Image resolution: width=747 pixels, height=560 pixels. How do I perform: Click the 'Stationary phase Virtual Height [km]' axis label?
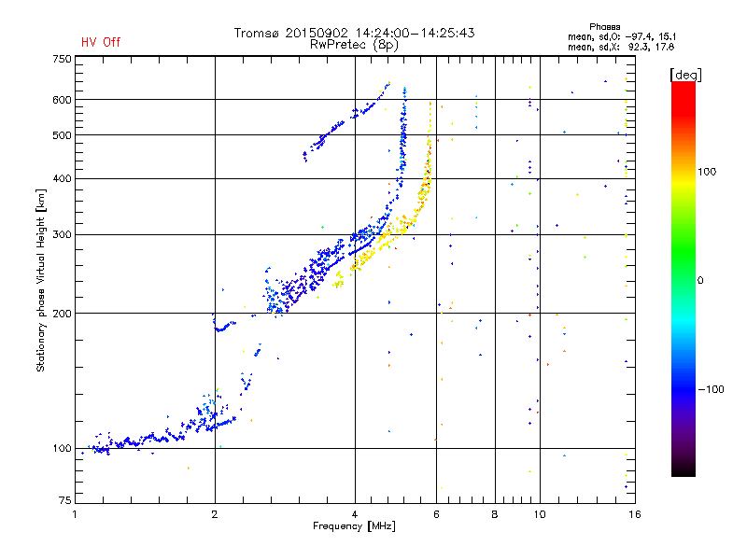tap(41, 281)
